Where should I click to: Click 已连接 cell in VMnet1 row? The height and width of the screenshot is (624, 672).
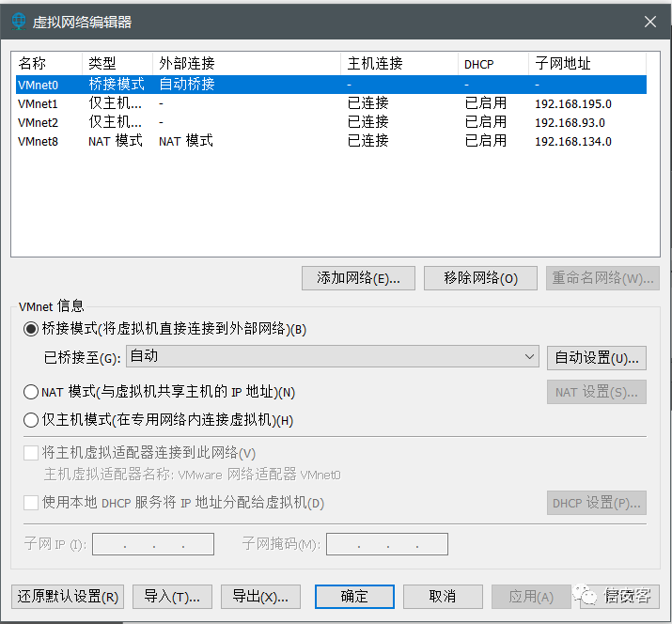[x=368, y=103]
